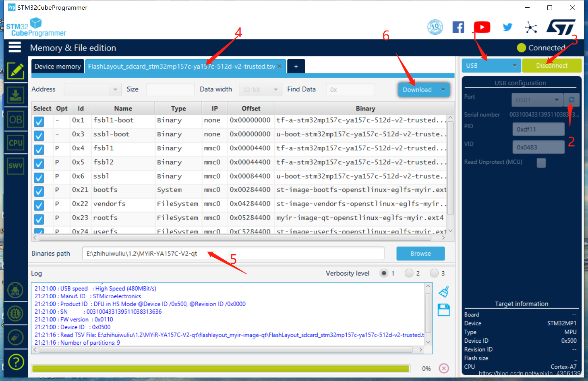Click the Size input field
Viewport: 588px width, 381px height.
[171, 89]
